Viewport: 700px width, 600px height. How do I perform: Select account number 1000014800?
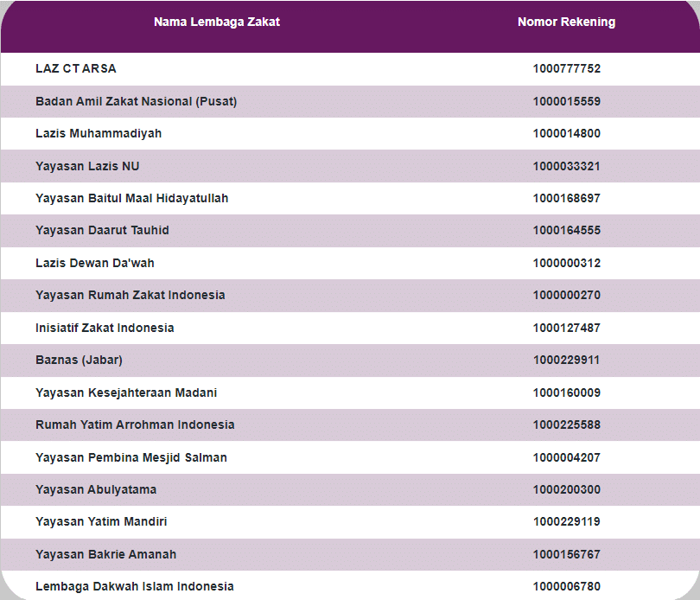click(567, 134)
